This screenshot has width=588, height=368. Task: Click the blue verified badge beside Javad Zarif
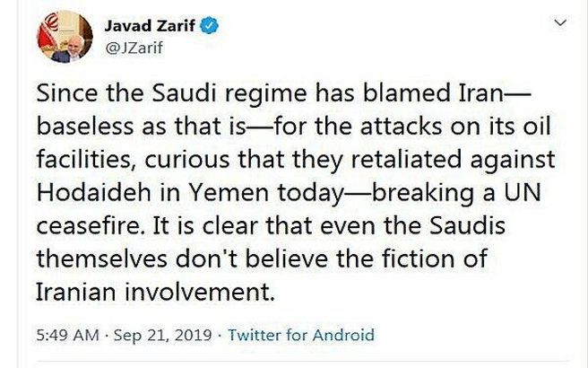pyautogui.click(x=209, y=25)
